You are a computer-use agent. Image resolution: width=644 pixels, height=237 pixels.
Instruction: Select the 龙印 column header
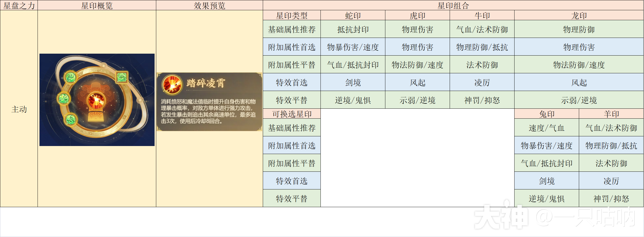pos(579,15)
